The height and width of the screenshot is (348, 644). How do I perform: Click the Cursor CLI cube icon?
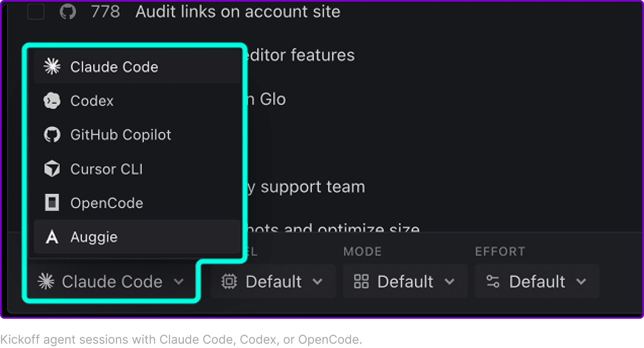[52, 169]
